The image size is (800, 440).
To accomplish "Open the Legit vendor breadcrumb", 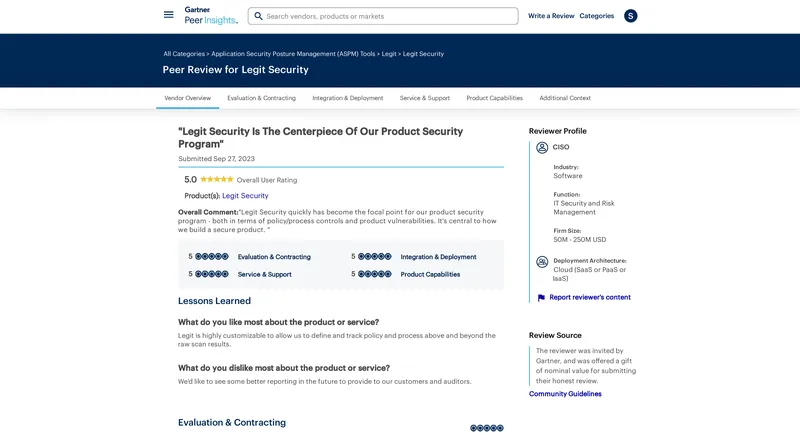I will point(389,54).
